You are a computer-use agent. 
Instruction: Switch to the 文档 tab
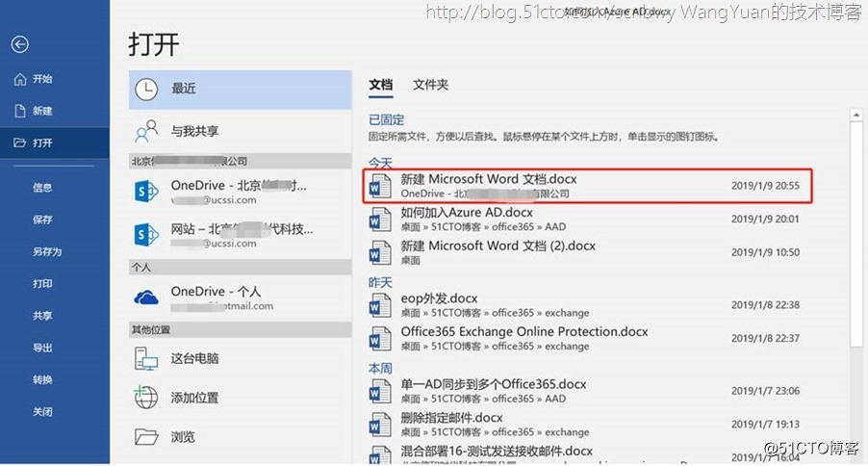(x=381, y=85)
